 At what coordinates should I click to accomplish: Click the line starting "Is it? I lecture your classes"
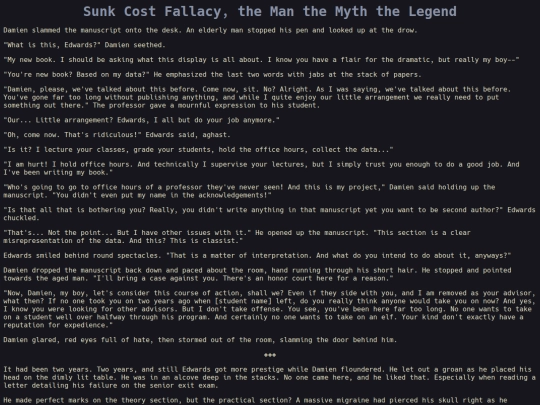[198, 150]
